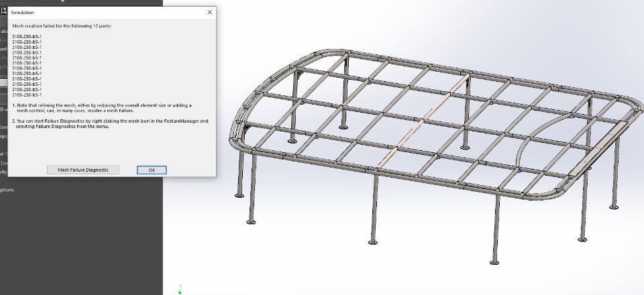The width and height of the screenshot is (644, 295).
Task: Select the highlighted orange beam in the model
Action: [x=423, y=120]
